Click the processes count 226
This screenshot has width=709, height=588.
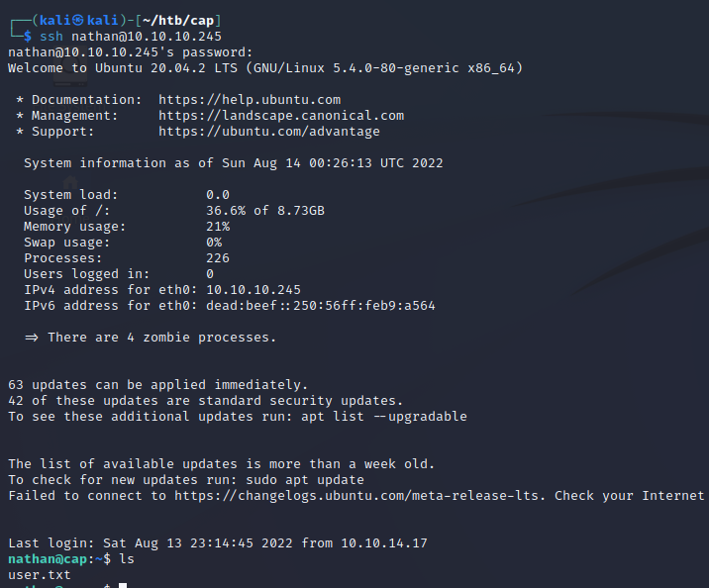(x=218, y=258)
